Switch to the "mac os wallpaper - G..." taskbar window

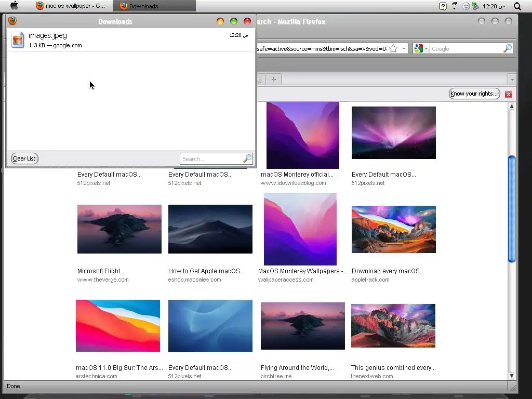click(71, 6)
